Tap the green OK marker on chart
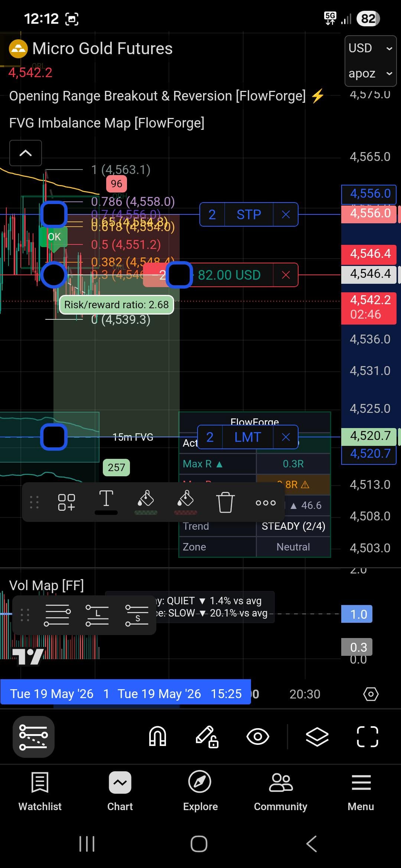Image resolution: width=401 pixels, height=868 pixels. click(x=54, y=237)
